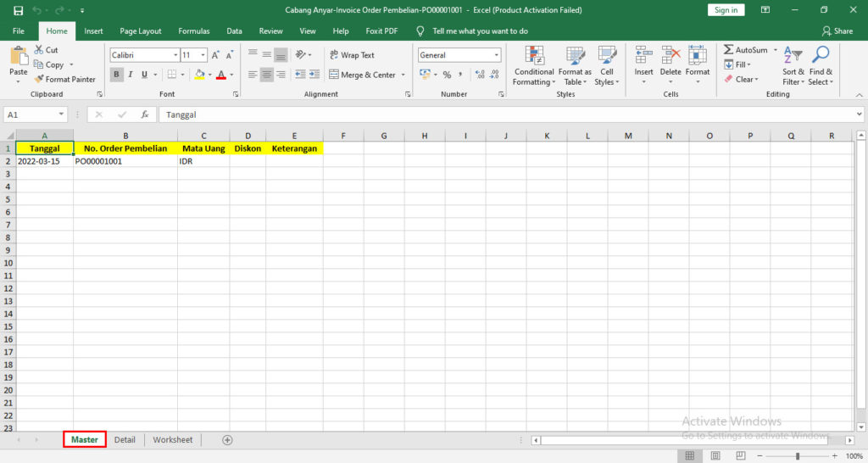Select the Normal view icon

coord(690,456)
